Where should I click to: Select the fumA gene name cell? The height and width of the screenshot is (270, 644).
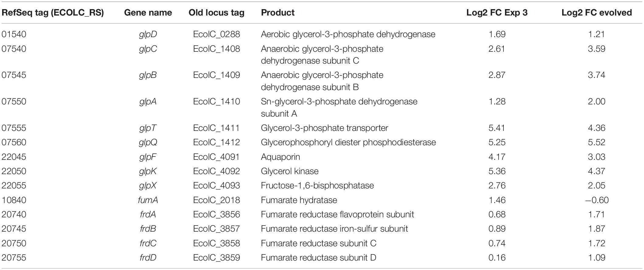tap(148, 200)
